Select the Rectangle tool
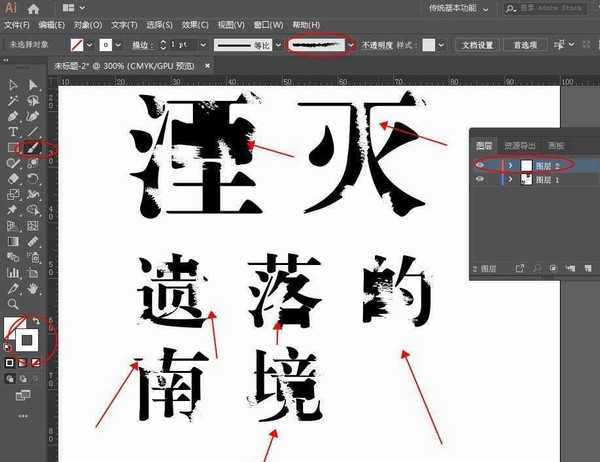Viewport: 600px width, 462px height. 13,147
